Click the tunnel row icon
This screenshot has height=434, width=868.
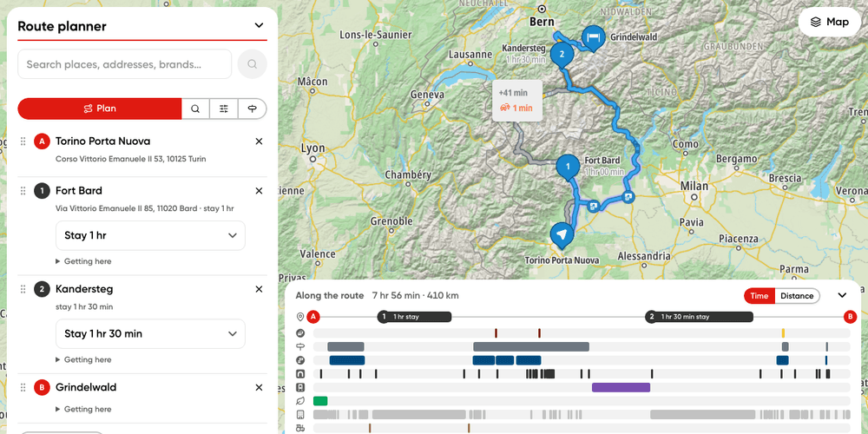click(x=300, y=373)
